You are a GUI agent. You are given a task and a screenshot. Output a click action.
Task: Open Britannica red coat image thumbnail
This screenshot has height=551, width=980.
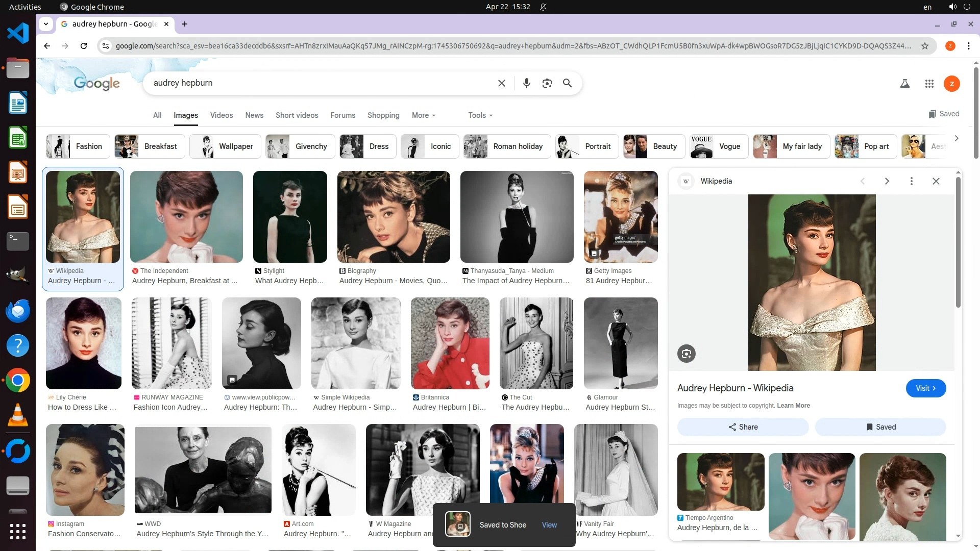point(450,343)
